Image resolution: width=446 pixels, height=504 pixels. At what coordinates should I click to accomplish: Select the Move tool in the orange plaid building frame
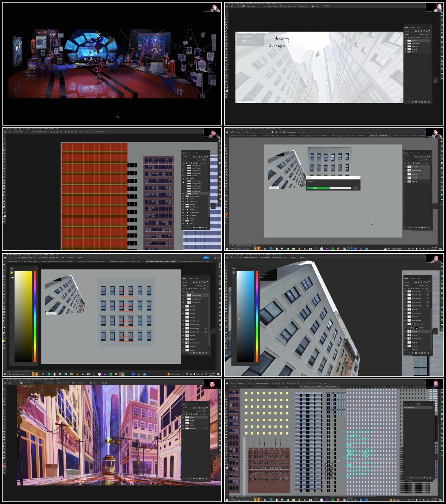click(4, 139)
